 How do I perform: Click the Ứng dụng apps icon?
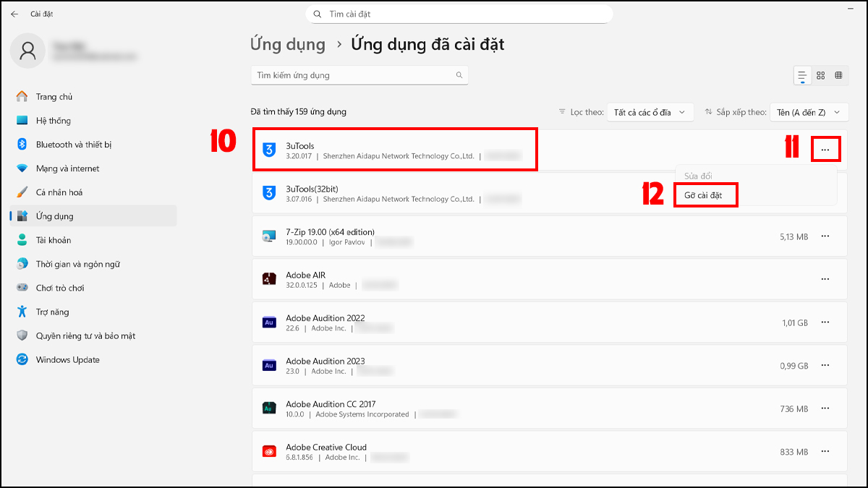click(22, 216)
